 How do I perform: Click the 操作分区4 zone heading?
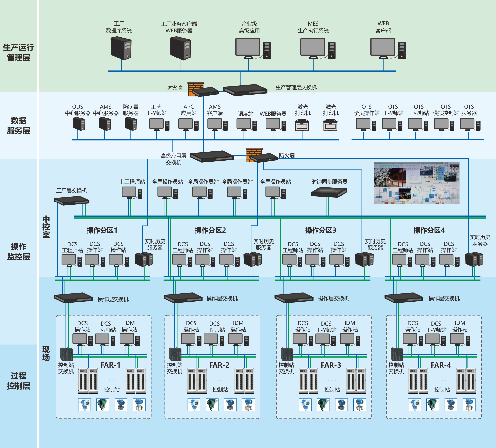pyautogui.click(x=429, y=231)
